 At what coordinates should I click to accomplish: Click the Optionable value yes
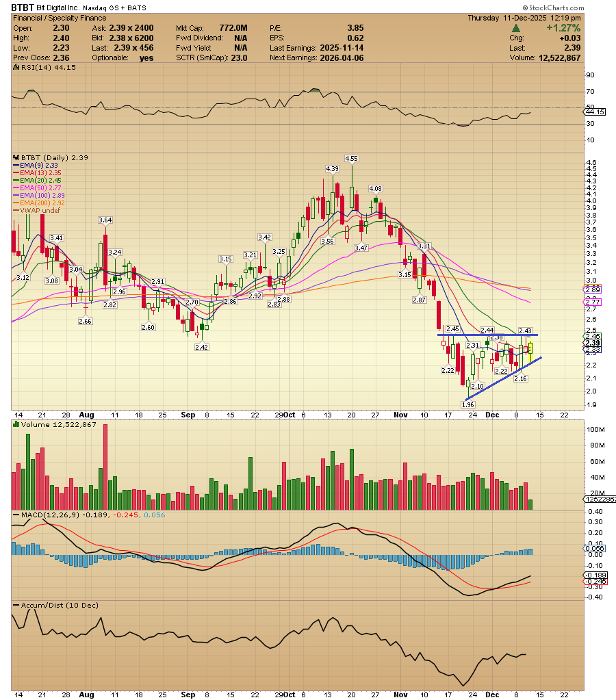pos(146,58)
